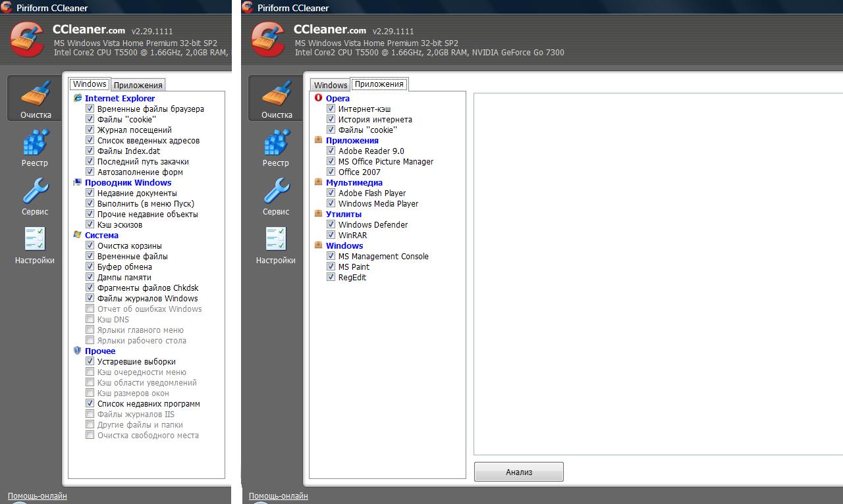The height and width of the screenshot is (504, 843).
Task: Enable Очистка свободного места checkbox
Action: pos(90,435)
